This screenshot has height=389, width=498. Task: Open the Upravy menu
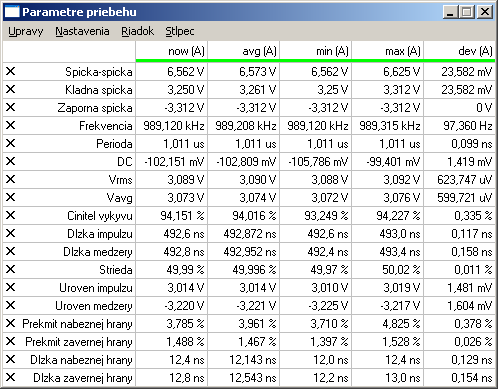26,31
